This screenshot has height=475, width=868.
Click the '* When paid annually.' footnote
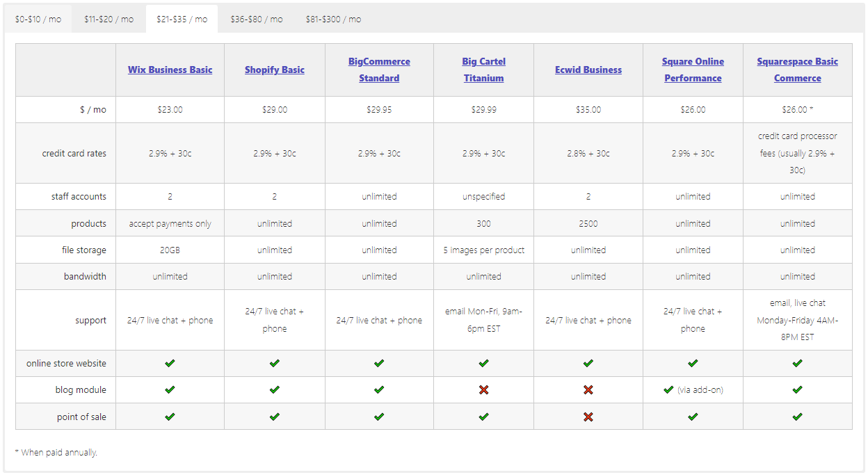pyautogui.click(x=56, y=453)
